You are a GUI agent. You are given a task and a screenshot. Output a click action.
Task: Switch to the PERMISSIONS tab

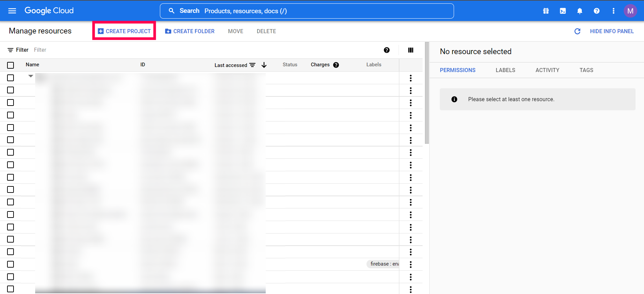pos(458,70)
